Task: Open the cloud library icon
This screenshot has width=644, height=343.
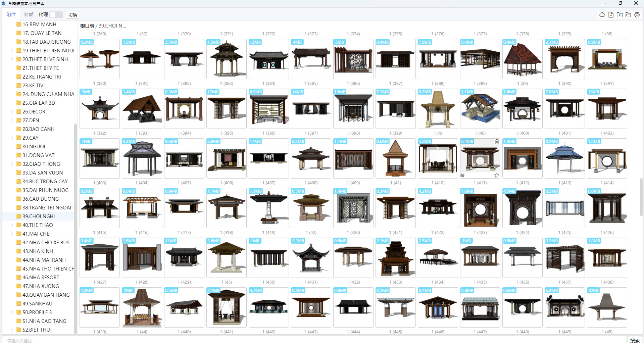Action: pos(602,15)
